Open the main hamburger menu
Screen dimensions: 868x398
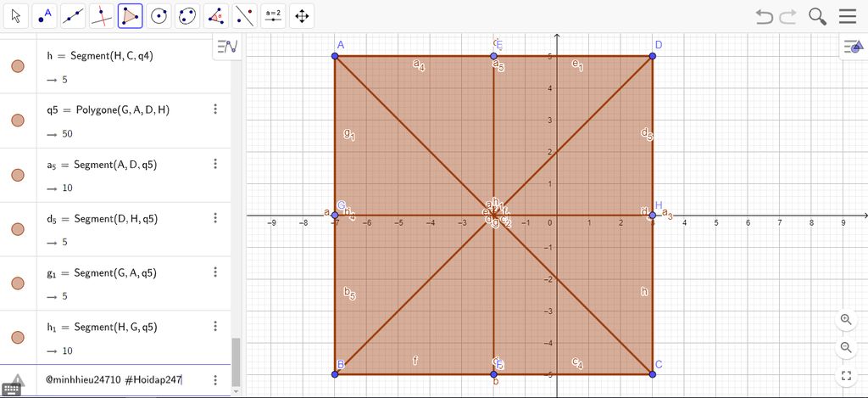point(848,16)
